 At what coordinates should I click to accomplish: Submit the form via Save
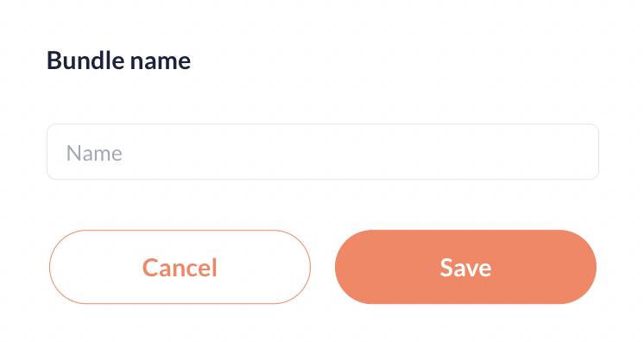465,267
